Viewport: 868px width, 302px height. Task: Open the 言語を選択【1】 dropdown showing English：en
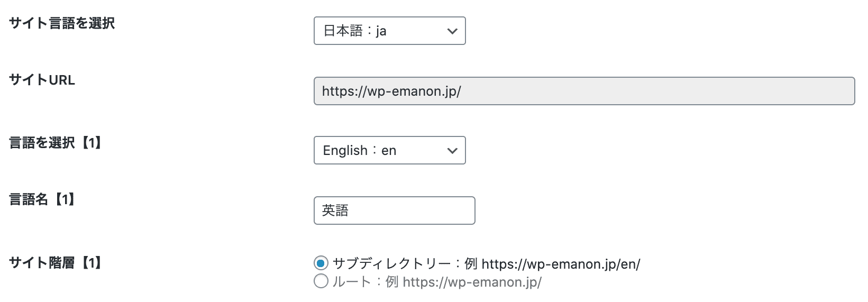click(389, 150)
